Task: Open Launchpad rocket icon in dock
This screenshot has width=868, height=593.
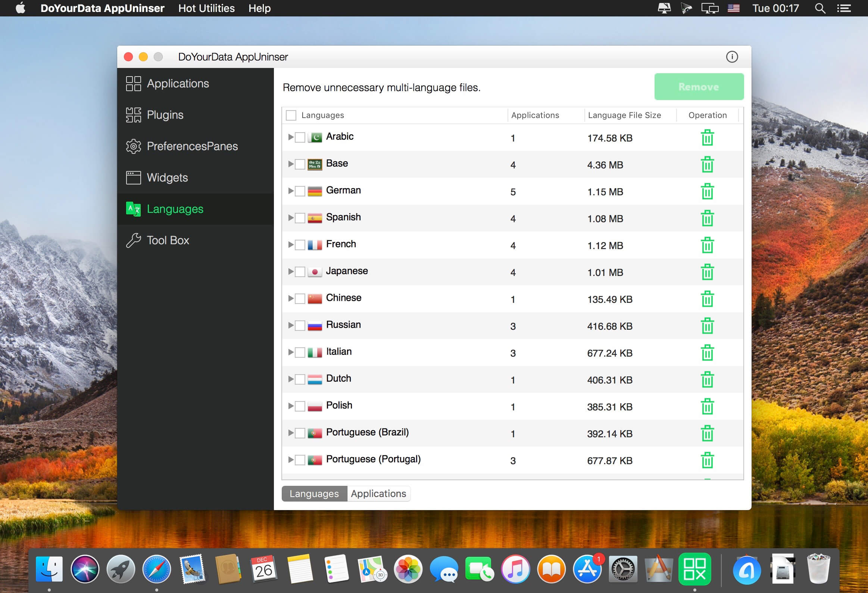Action: (x=121, y=569)
